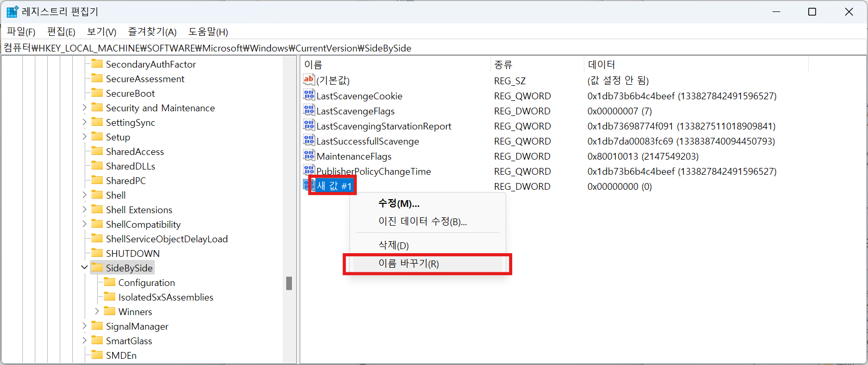
Task: Expand the Setup key
Action: 85,137
